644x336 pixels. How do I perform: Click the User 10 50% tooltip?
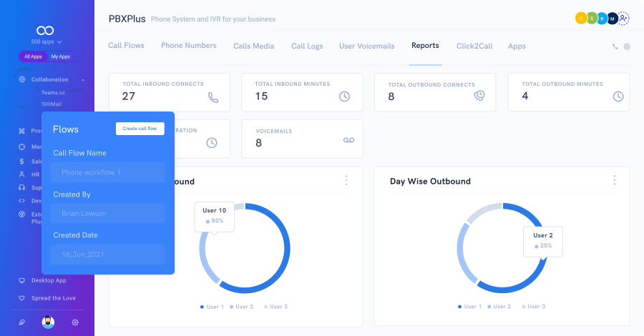pyautogui.click(x=215, y=217)
